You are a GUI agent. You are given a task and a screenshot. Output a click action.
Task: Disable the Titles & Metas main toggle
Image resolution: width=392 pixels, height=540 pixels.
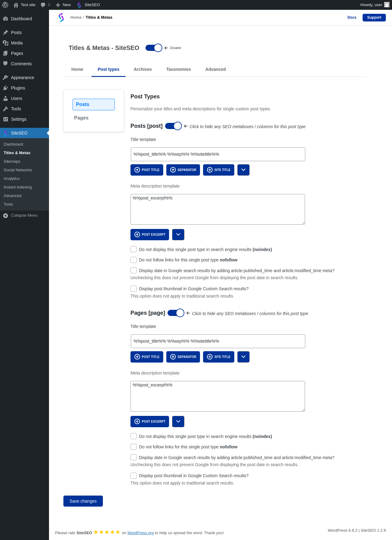(x=154, y=48)
